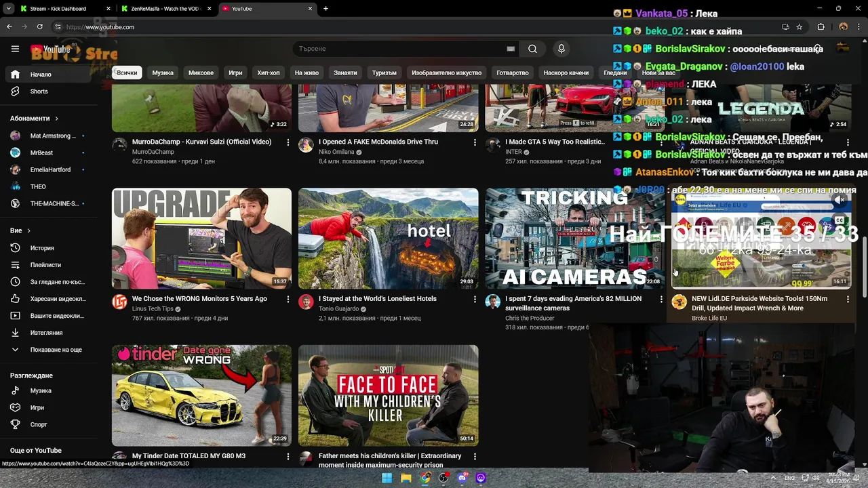Viewport: 868px width, 488px height.
Task: Open File Explorer from taskbar
Action: [406, 478]
